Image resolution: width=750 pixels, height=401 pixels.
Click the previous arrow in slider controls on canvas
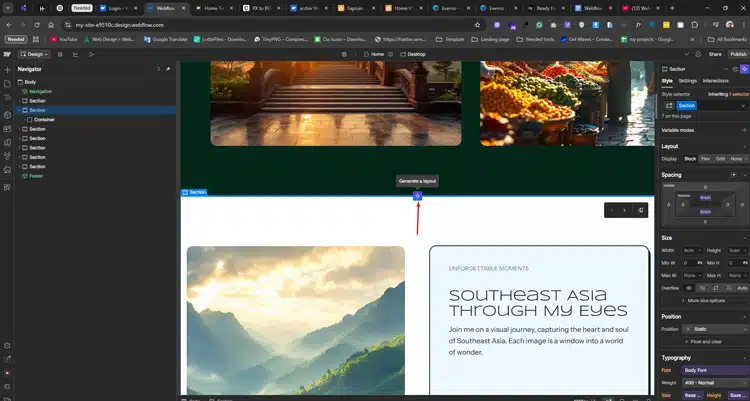(611, 210)
